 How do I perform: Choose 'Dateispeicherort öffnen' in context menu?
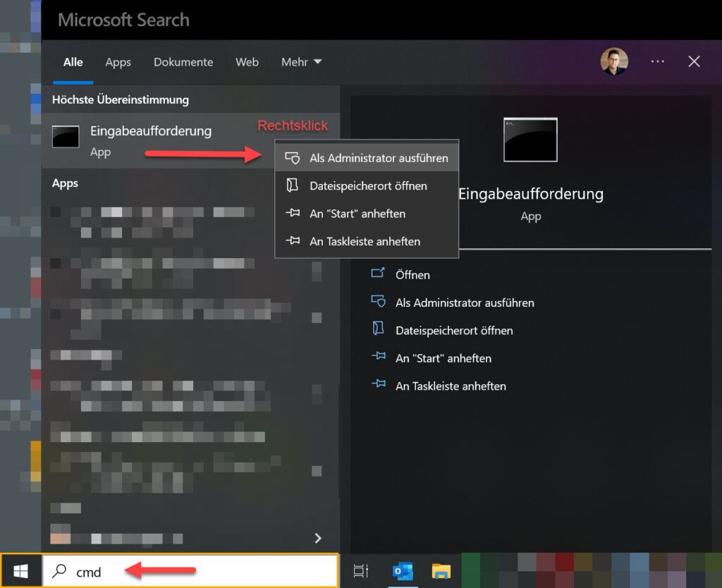(x=367, y=185)
